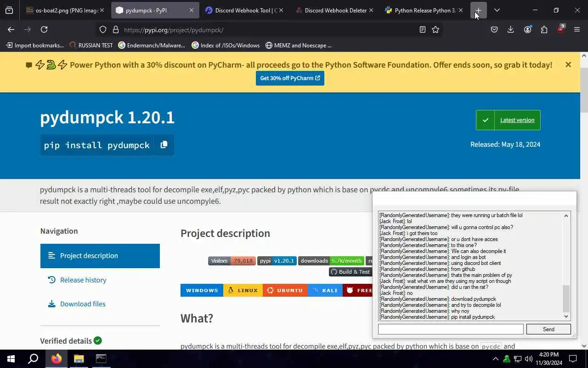Screen dimensions: 588x368
Task: Open Firefox account icon
Action: coord(527,29)
